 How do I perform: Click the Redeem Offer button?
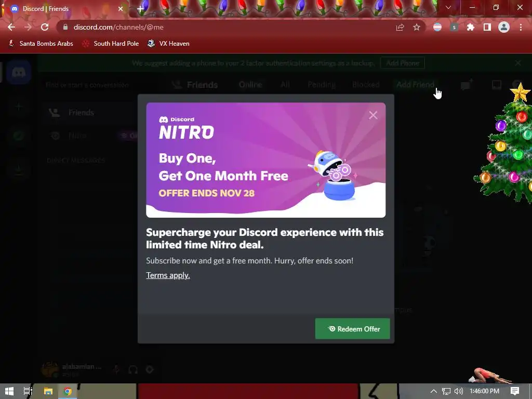(x=353, y=329)
